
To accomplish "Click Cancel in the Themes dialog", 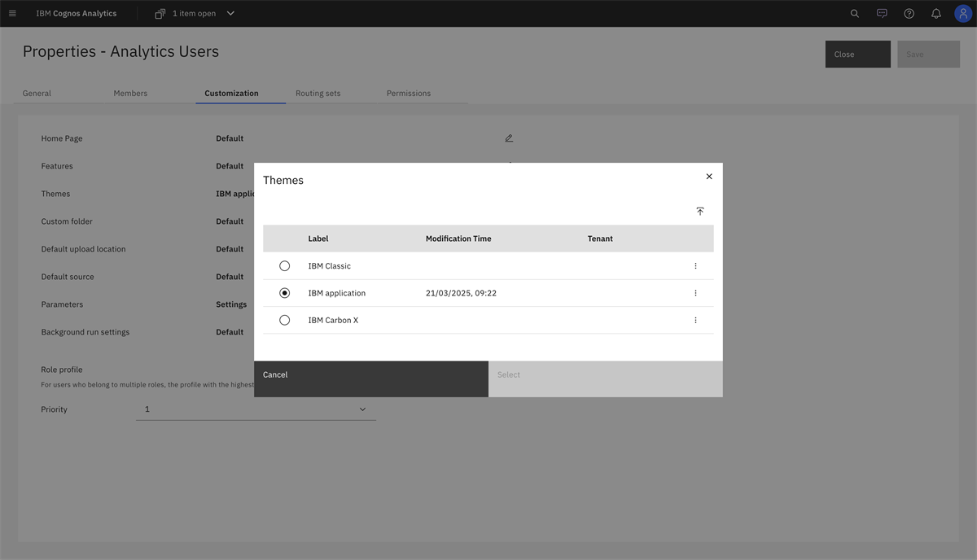I will tap(371, 379).
